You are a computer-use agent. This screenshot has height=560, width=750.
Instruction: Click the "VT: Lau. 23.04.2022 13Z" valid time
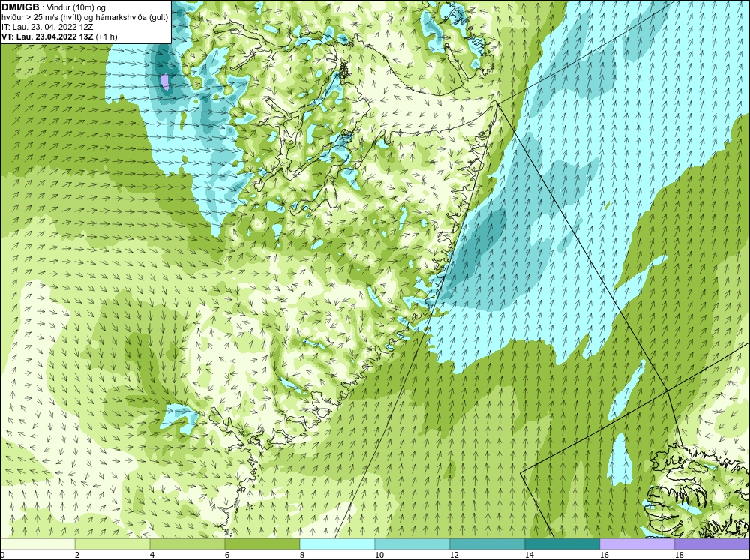47,37
